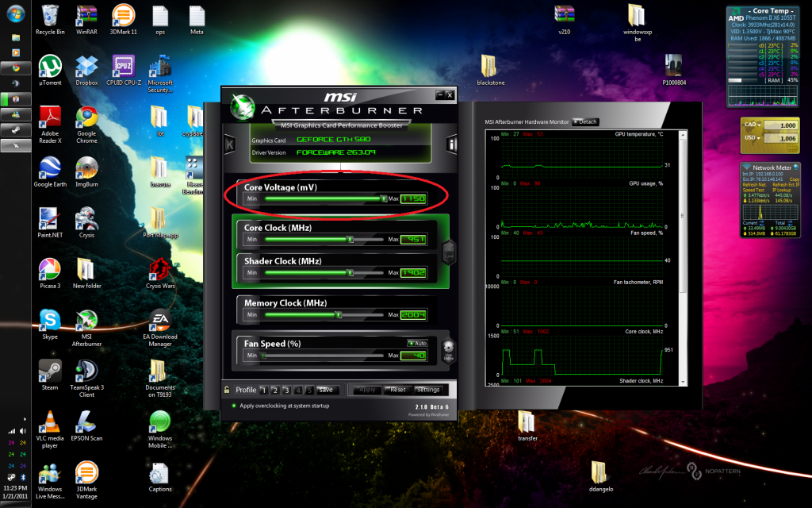Select the Skype desktop icon

pyautogui.click(x=50, y=325)
